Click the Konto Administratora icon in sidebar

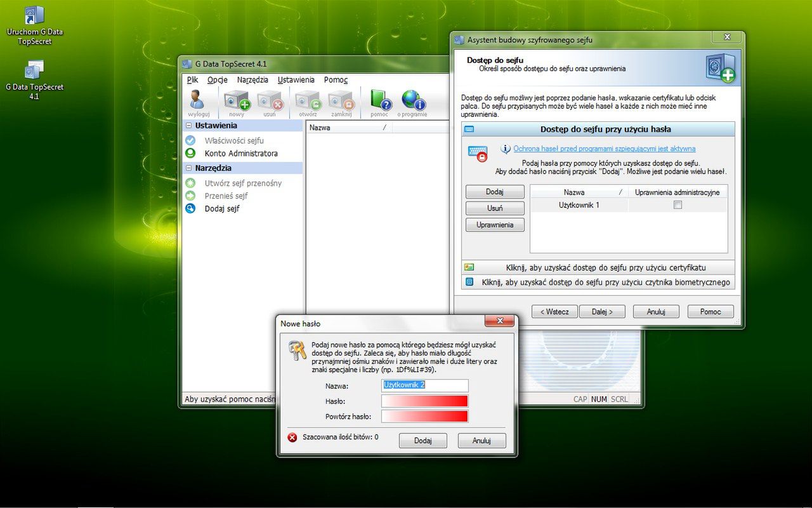pyautogui.click(x=190, y=153)
